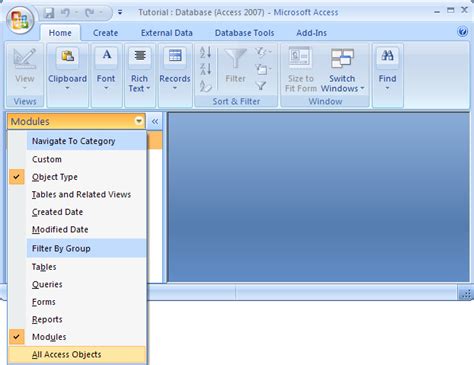Sort ascending A to Z

206,52
